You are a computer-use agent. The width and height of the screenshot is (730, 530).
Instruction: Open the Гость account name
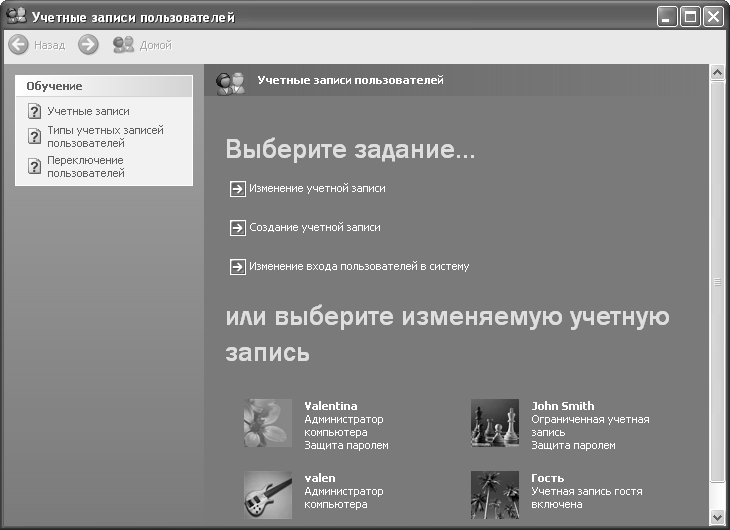pos(547,478)
